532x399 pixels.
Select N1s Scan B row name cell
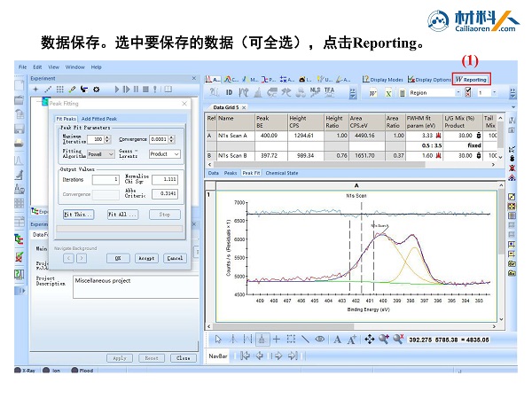[236, 156]
